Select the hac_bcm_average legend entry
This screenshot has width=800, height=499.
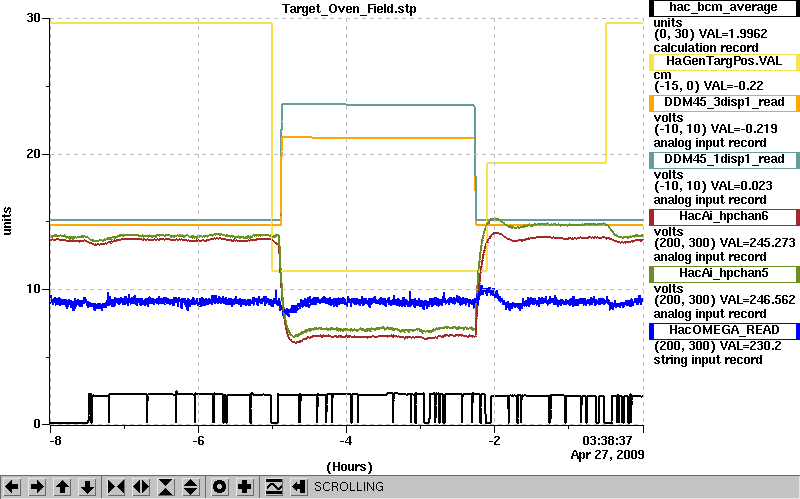pos(724,8)
